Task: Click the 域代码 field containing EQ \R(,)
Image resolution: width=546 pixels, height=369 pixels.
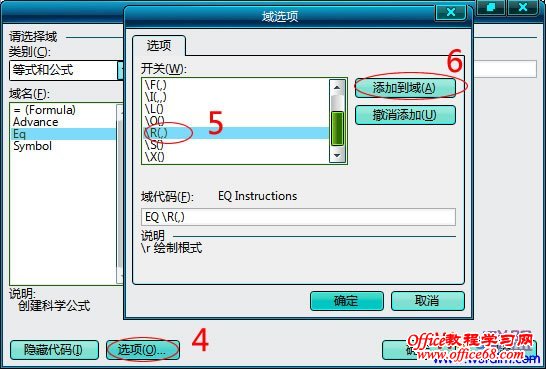Action: click(x=298, y=217)
